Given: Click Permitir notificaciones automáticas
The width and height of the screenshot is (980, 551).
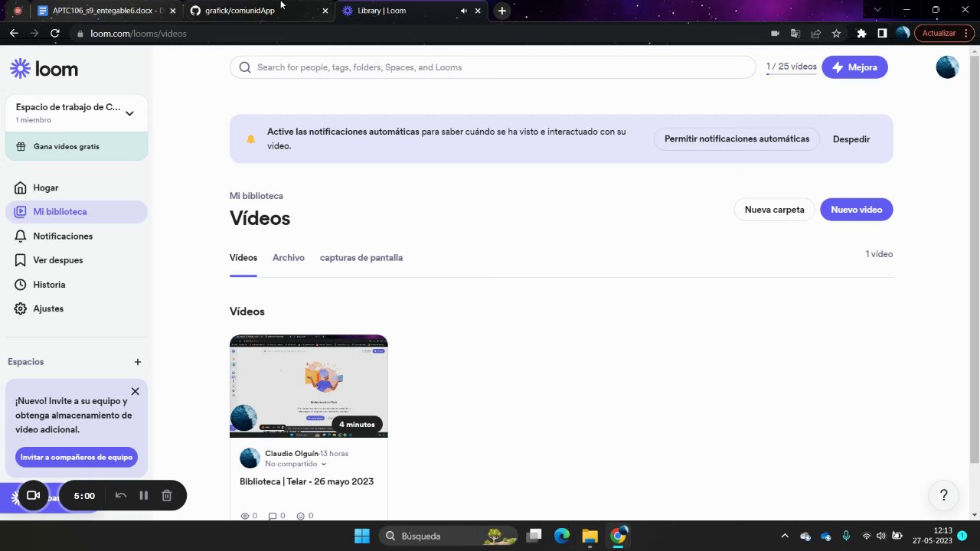Looking at the screenshot, I should coord(737,139).
